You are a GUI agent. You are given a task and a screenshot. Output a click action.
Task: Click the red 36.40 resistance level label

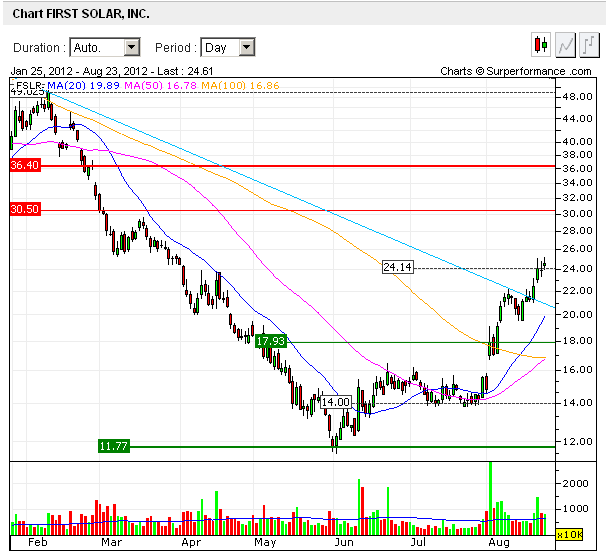point(24,165)
